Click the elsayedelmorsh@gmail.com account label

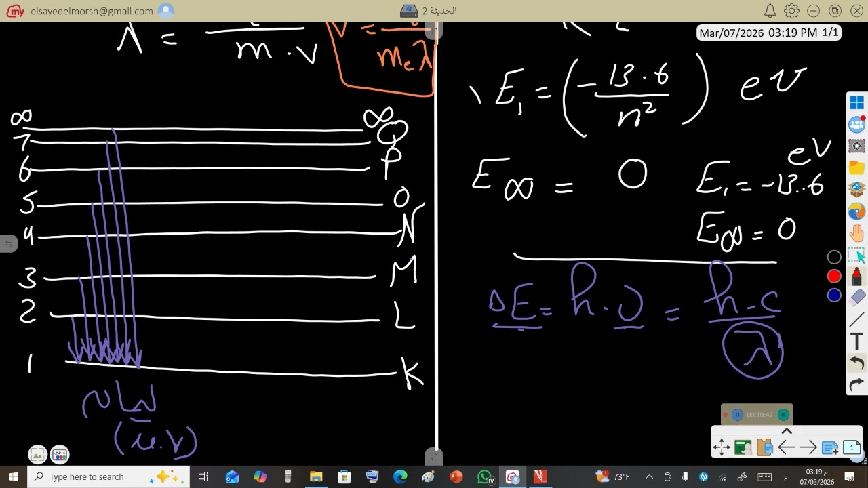point(92,11)
